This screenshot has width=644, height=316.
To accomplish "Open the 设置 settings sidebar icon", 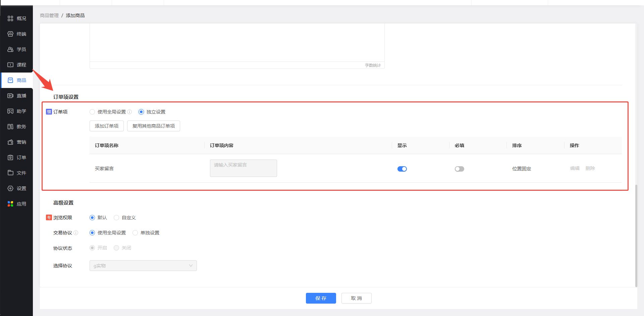I will (x=10, y=188).
